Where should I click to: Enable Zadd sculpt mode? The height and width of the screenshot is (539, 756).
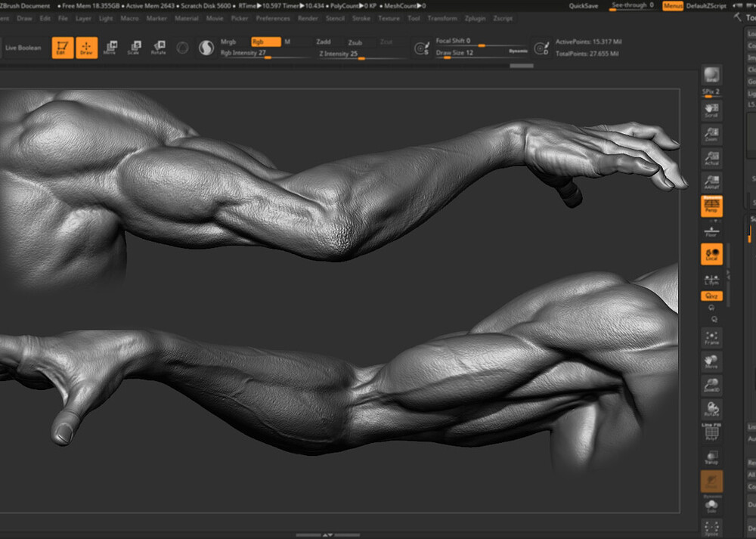[x=324, y=42]
